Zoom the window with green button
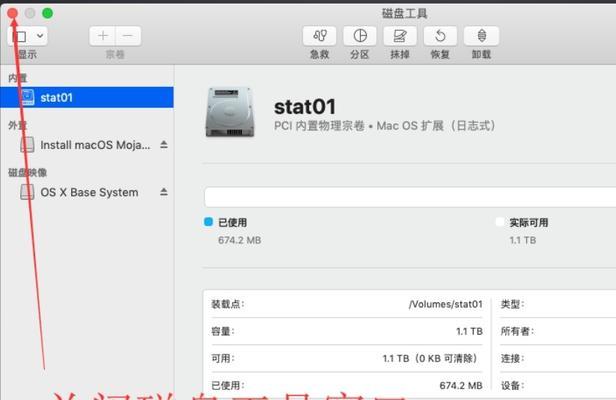The image size is (616, 400). [x=48, y=13]
